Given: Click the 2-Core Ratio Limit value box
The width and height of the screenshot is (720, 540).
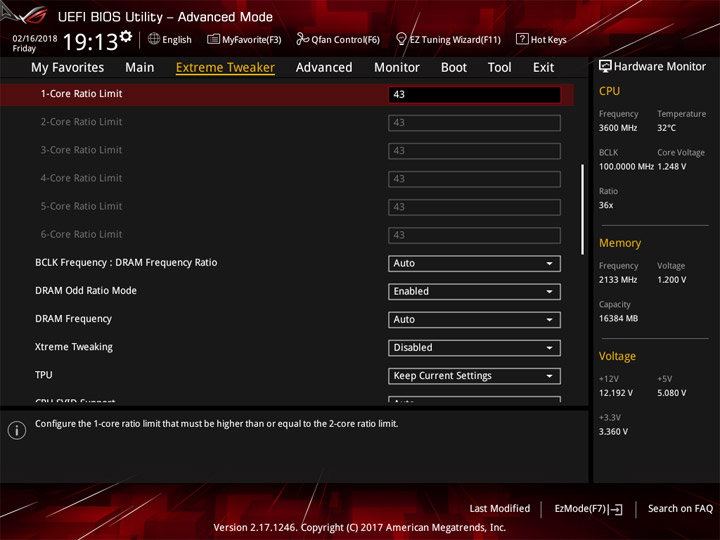Looking at the screenshot, I should (474, 123).
